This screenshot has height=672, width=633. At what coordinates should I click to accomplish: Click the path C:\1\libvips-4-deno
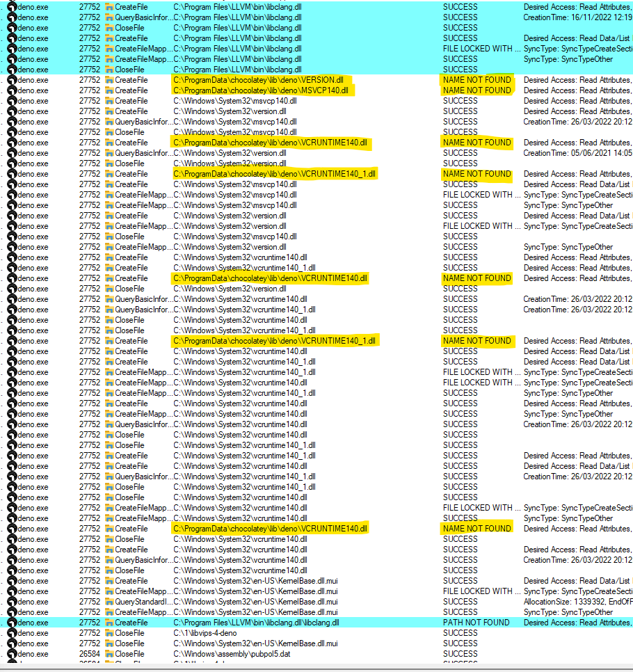[x=205, y=633]
